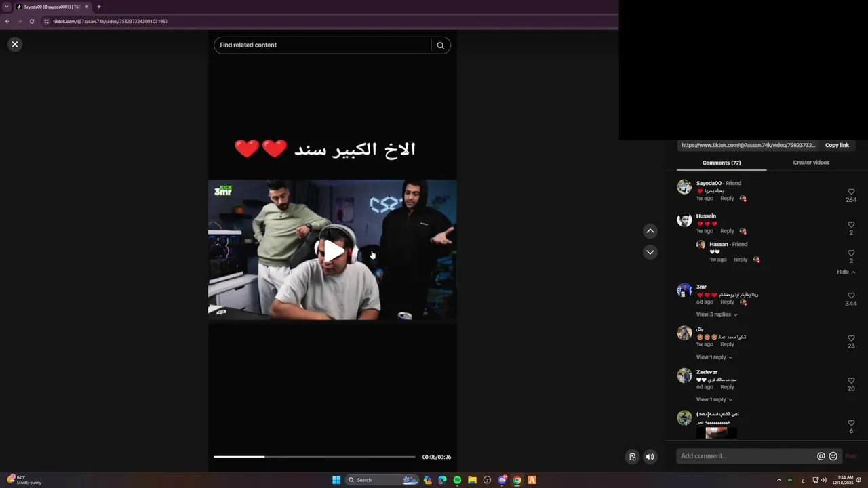Switch to the Creator videos tab

[811, 163]
